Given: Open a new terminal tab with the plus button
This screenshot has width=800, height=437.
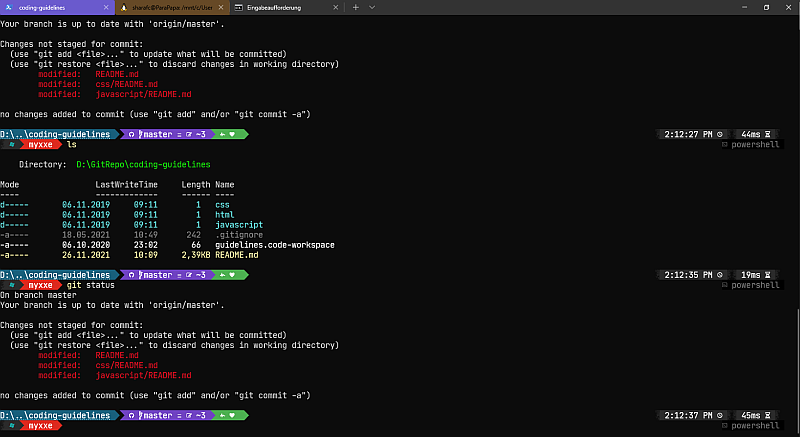Looking at the screenshot, I should [356, 8].
